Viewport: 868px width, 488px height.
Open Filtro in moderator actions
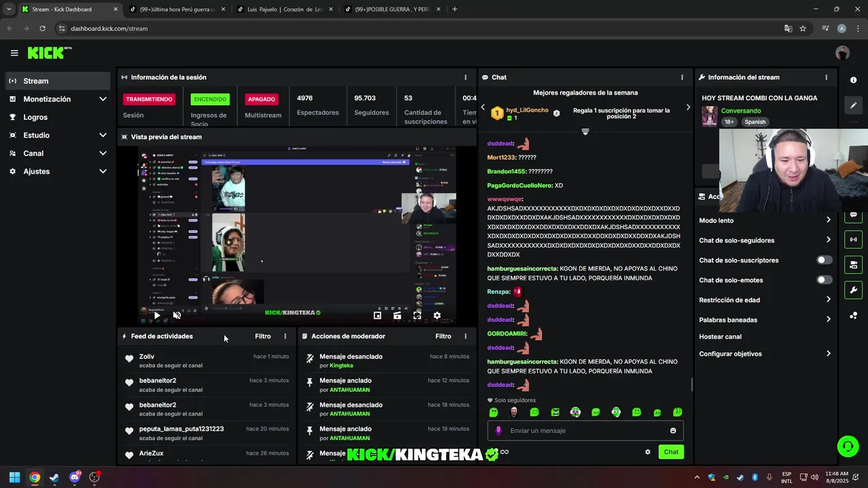[443, 336]
